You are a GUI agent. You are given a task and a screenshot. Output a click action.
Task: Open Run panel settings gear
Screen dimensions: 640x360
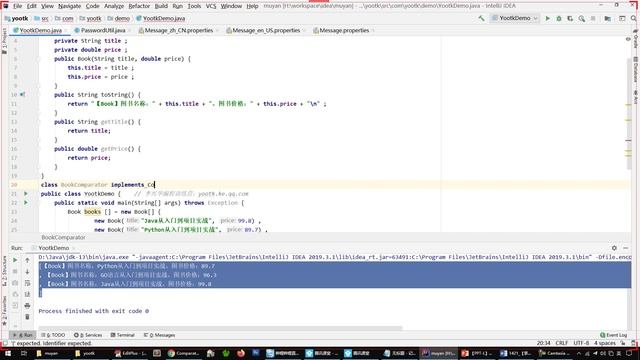614,248
